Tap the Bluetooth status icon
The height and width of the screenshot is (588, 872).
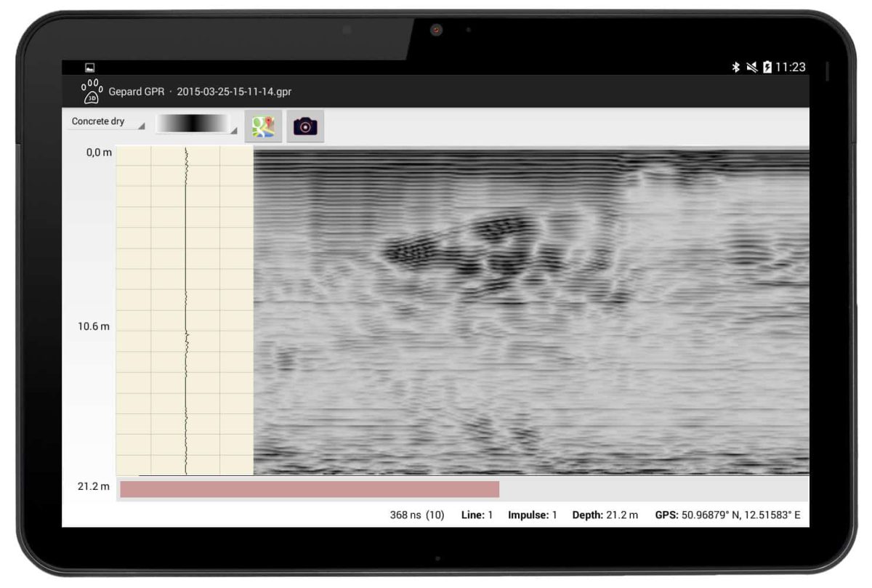[735, 67]
